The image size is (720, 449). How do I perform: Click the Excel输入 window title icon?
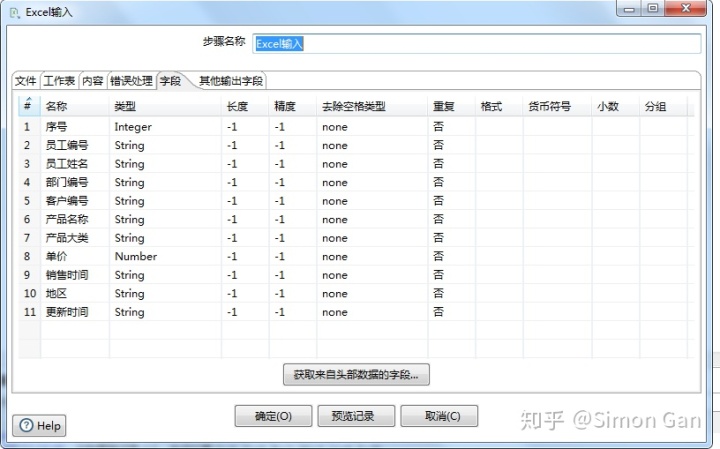15,13
